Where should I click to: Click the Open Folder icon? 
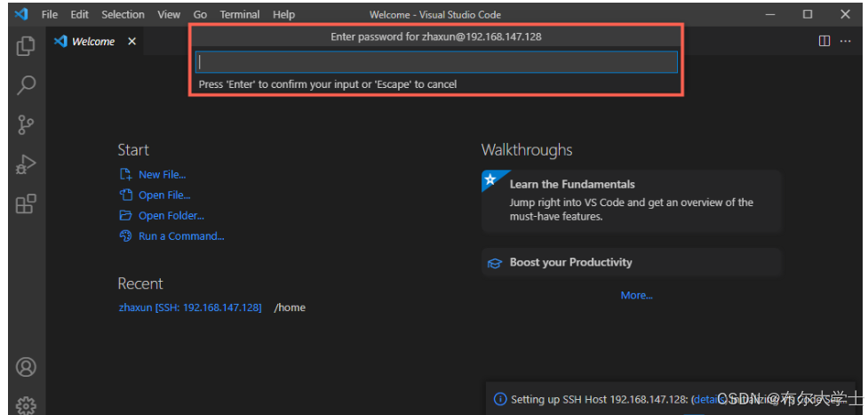(125, 216)
